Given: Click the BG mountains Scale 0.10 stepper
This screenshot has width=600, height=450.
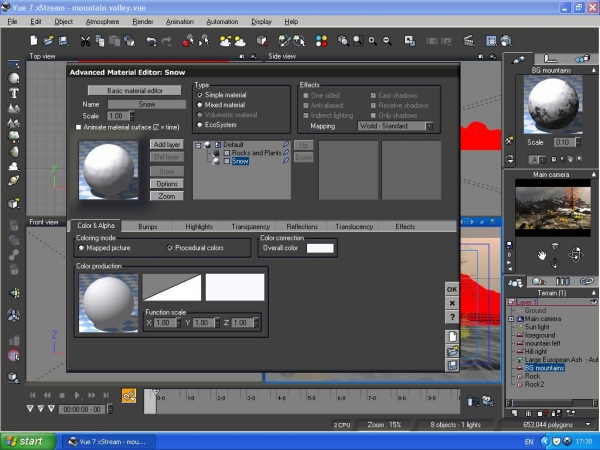Looking at the screenshot, I should pos(578,142).
